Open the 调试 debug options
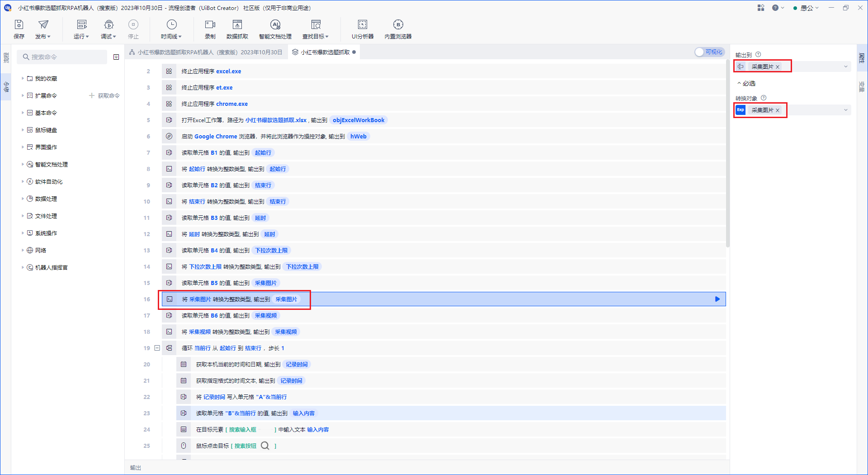Image resolution: width=868 pixels, height=475 pixels. [108, 29]
